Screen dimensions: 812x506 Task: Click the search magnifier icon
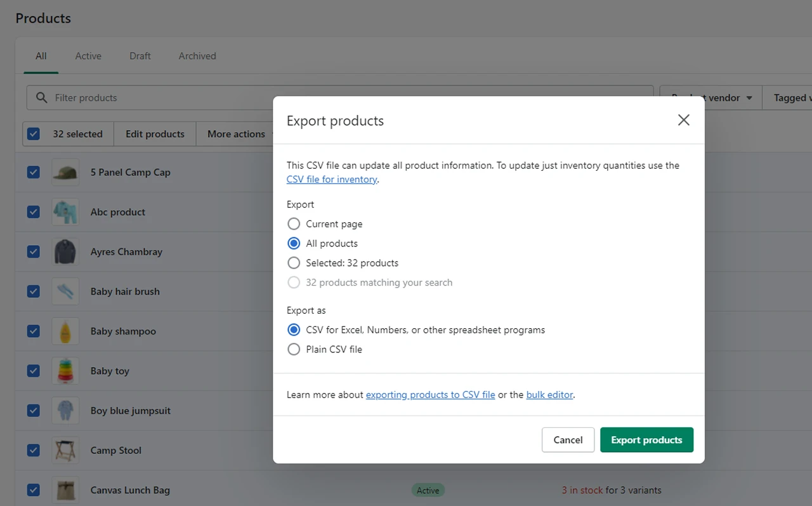click(x=42, y=98)
